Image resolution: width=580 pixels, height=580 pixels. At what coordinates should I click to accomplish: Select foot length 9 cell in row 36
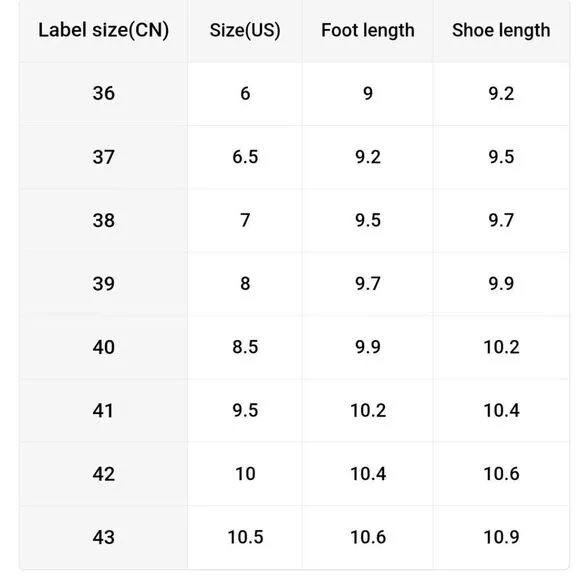click(368, 94)
